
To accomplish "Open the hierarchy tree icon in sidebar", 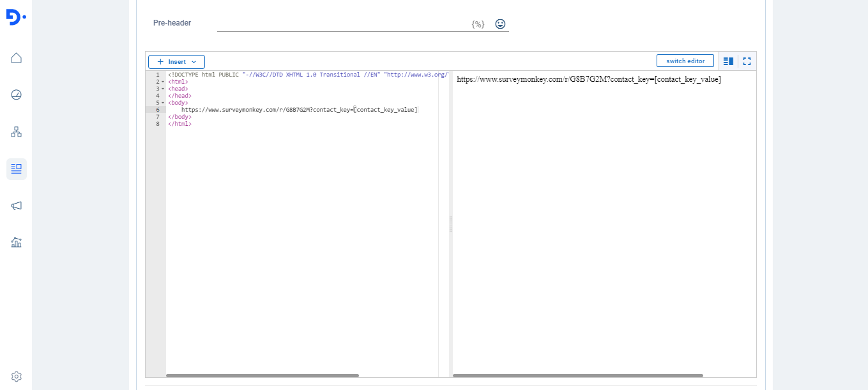I will pos(17,132).
